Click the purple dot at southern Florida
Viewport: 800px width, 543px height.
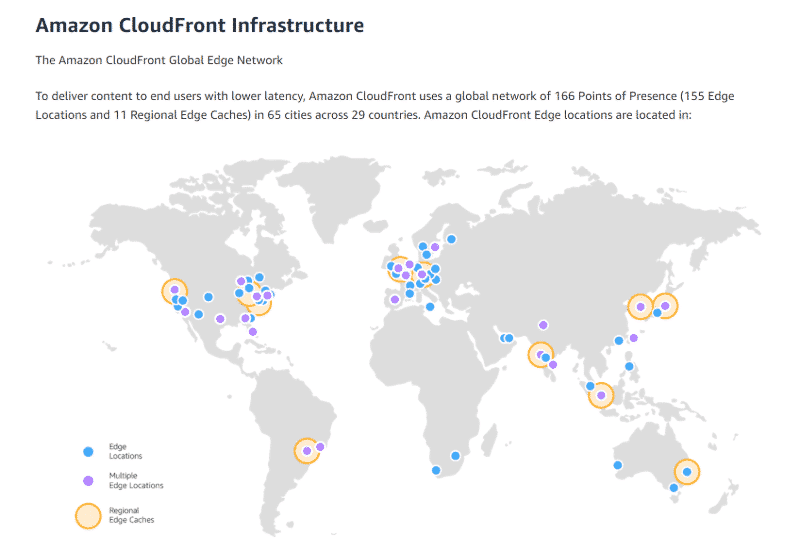coord(253,332)
